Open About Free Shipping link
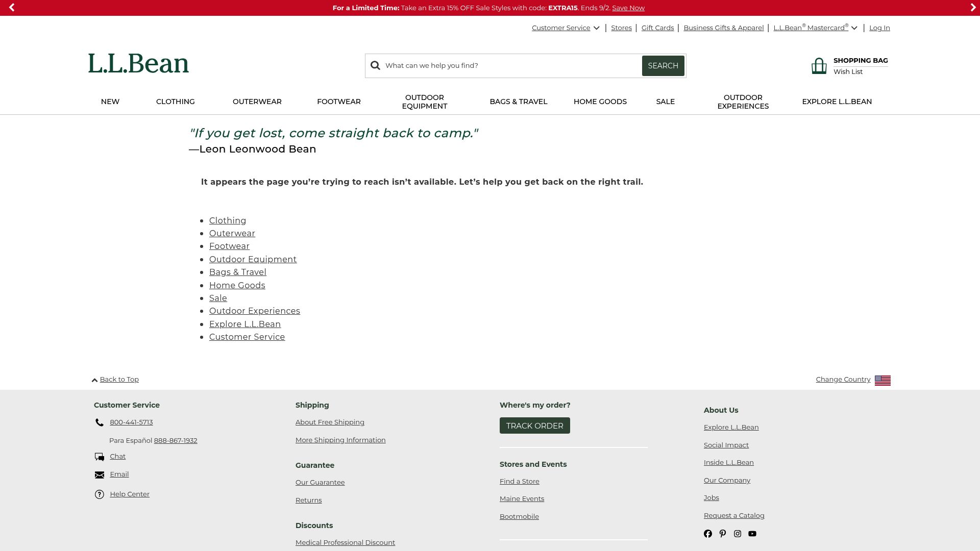 pos(330,422)
